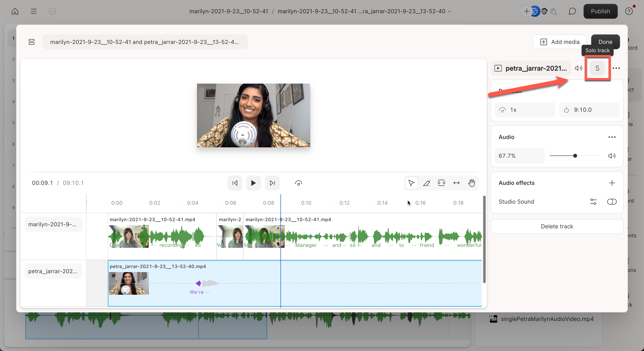Open the playback speed gauge icon
The width and height of the screenshot is (644, 351).
(298, 183)
